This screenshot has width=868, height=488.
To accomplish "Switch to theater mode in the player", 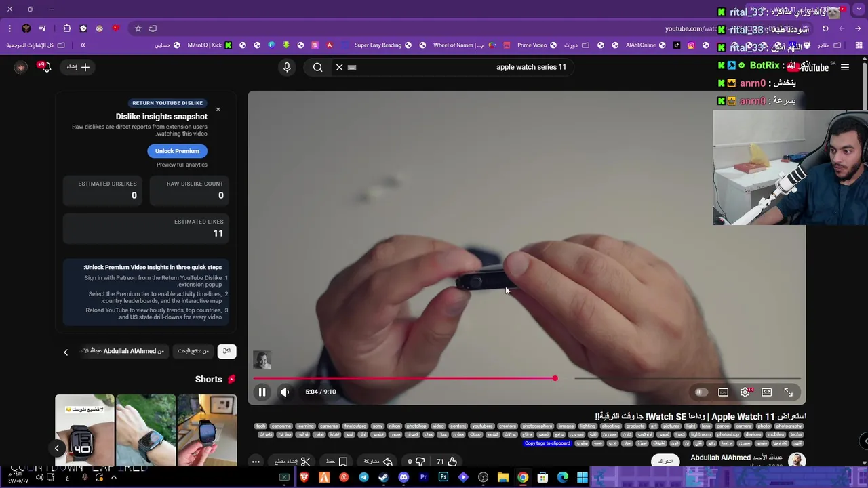I will pyautogui.click(x=767, y=392).
